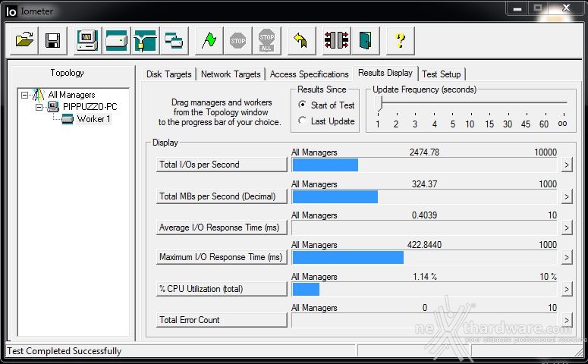
Task: Switch to the Disk Targets tab
Action: coord(168,74)
